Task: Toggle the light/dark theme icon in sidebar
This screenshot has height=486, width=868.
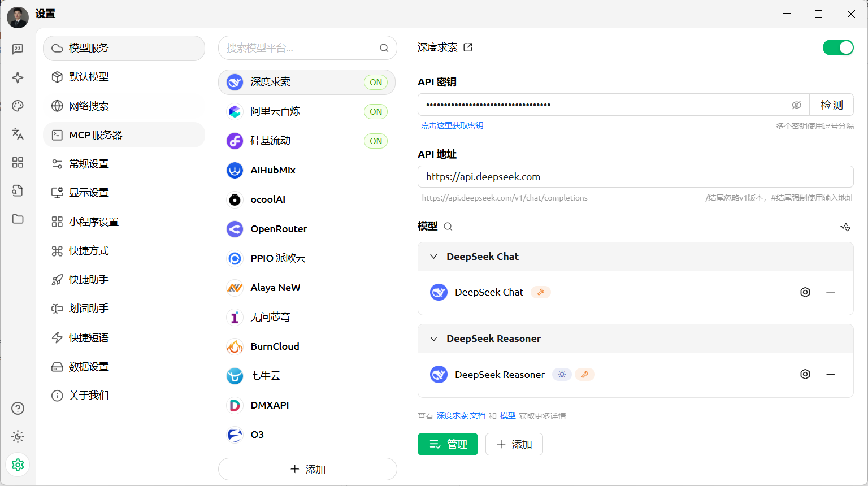Action: click(x=18, y=436)
